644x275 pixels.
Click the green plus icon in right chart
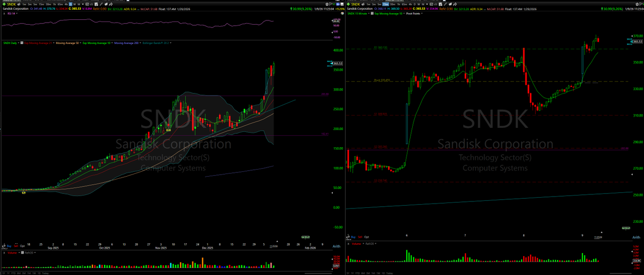[348, 4]
